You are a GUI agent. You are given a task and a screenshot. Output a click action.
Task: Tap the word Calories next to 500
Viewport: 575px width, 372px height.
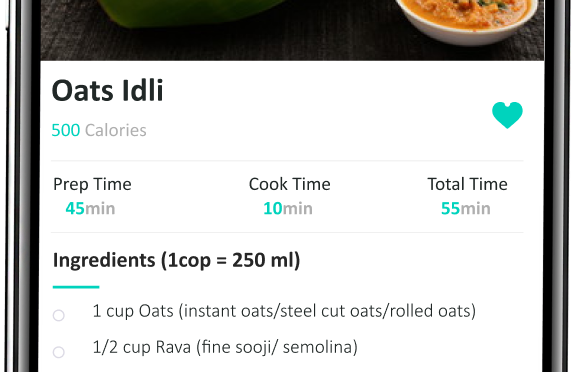click(116, 130)
